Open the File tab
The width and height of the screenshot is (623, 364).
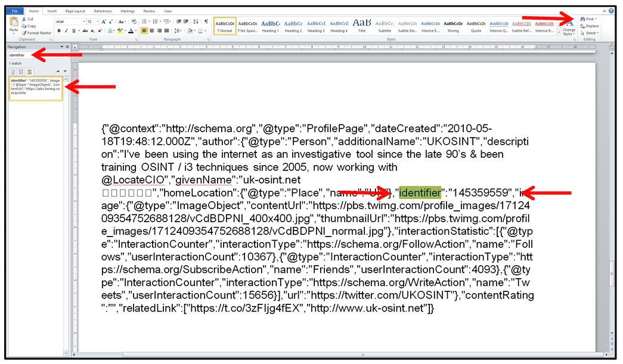[15, 11]
